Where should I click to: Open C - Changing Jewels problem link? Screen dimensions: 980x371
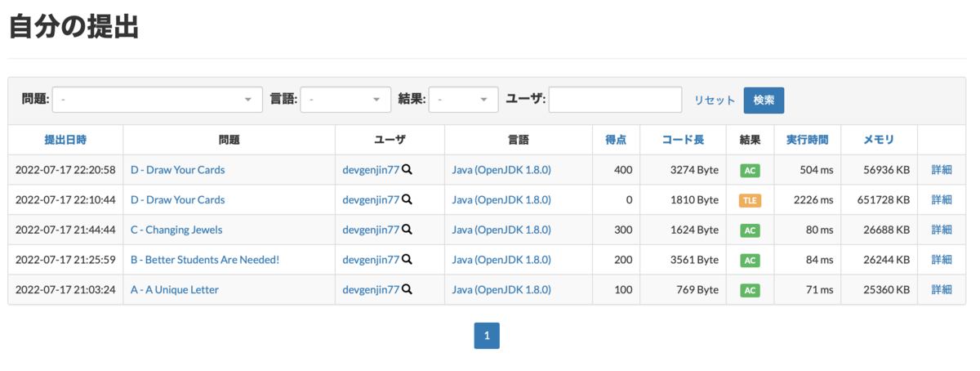[176, 230]
